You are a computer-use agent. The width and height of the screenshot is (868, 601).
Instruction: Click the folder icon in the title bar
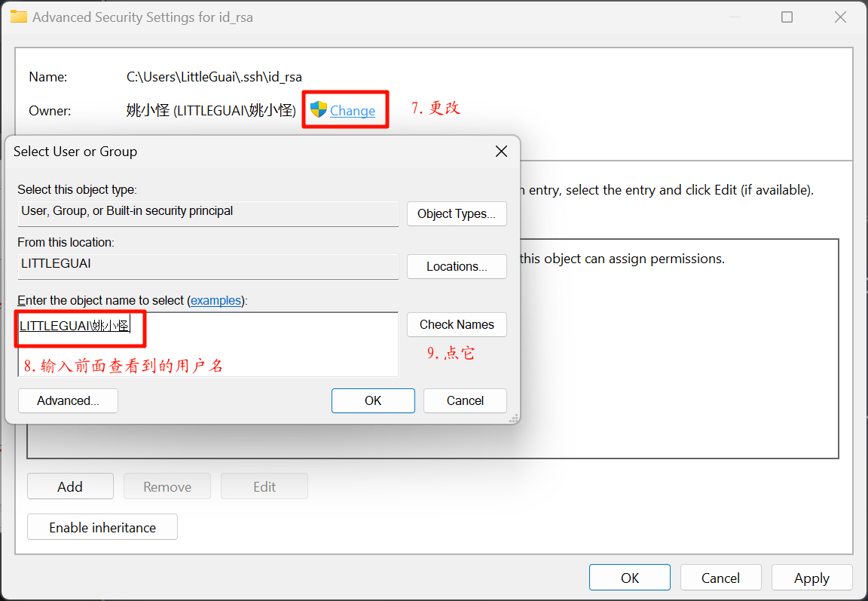pos(18,17)
